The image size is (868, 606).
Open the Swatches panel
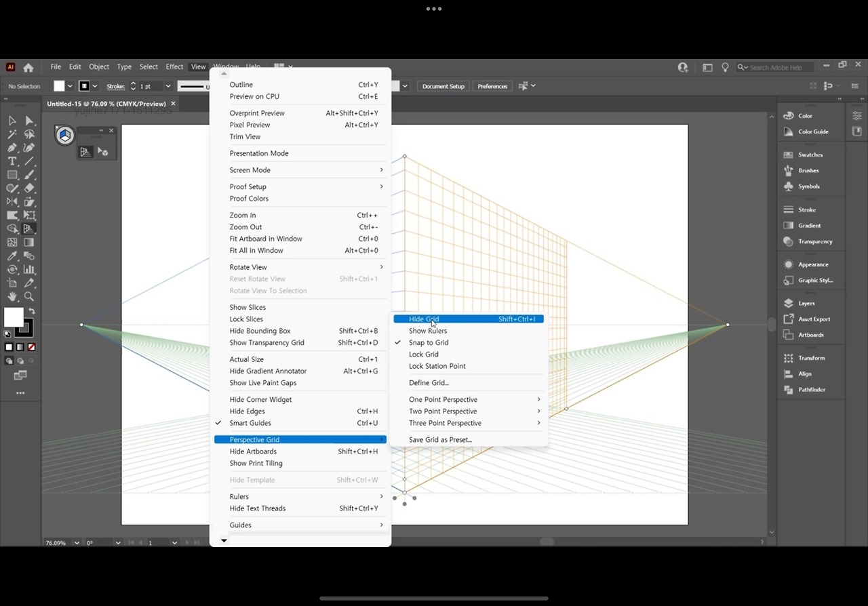(x=811, y=155)
